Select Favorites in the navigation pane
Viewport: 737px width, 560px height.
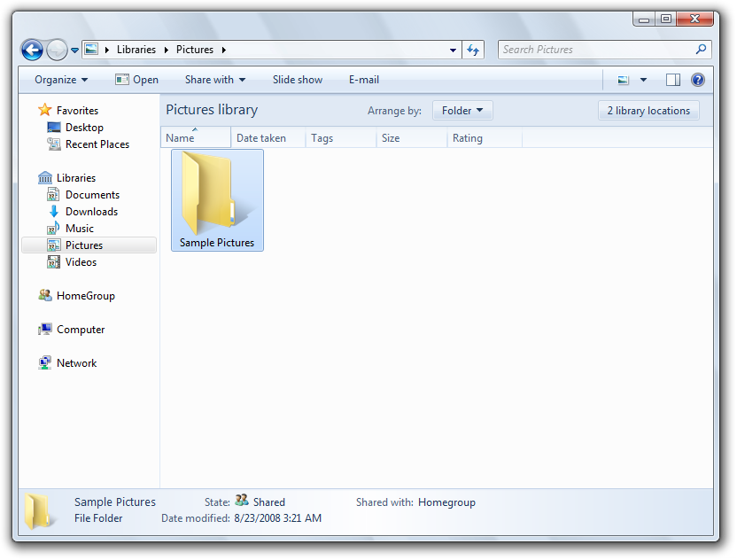pyautogui.click(x=78, y=111)
